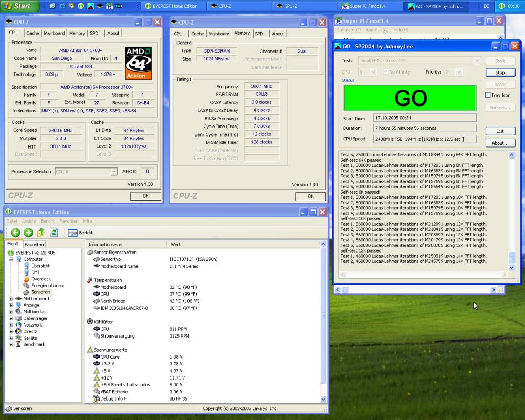Click the green GO status indicator
The image size is (525, 420).
tap(410, 98)
